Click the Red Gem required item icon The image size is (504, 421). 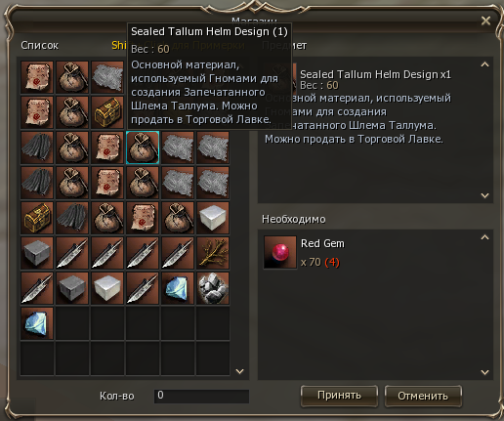coord(280,252)
